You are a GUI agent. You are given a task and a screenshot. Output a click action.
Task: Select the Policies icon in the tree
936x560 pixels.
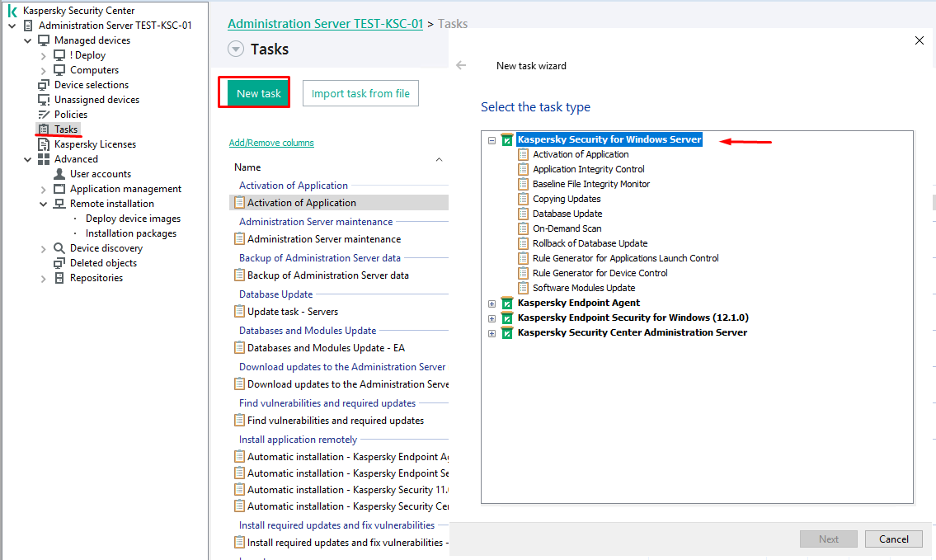pos(44,115)
